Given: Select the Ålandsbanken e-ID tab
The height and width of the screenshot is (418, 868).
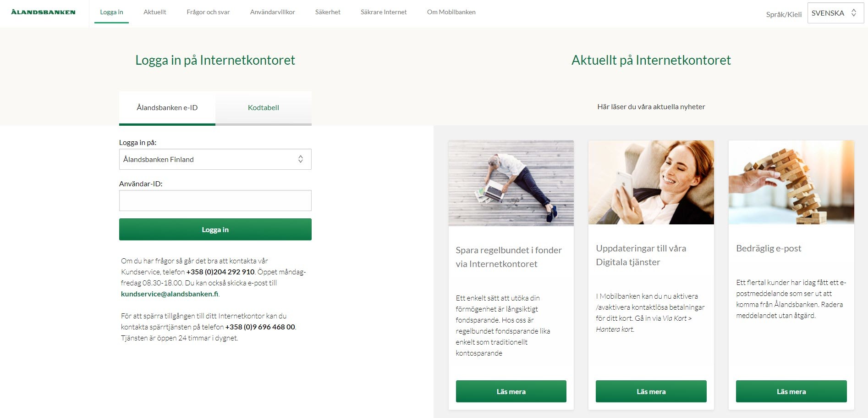Looking at the screenshot, I should tap(167, 108).
